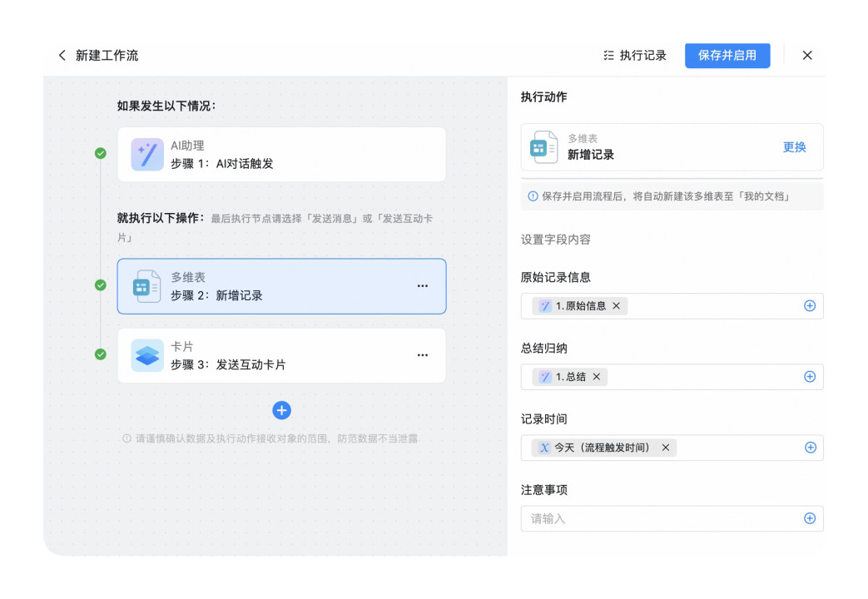Add a variable to 总结归纳 field

[x=809, y=377]
